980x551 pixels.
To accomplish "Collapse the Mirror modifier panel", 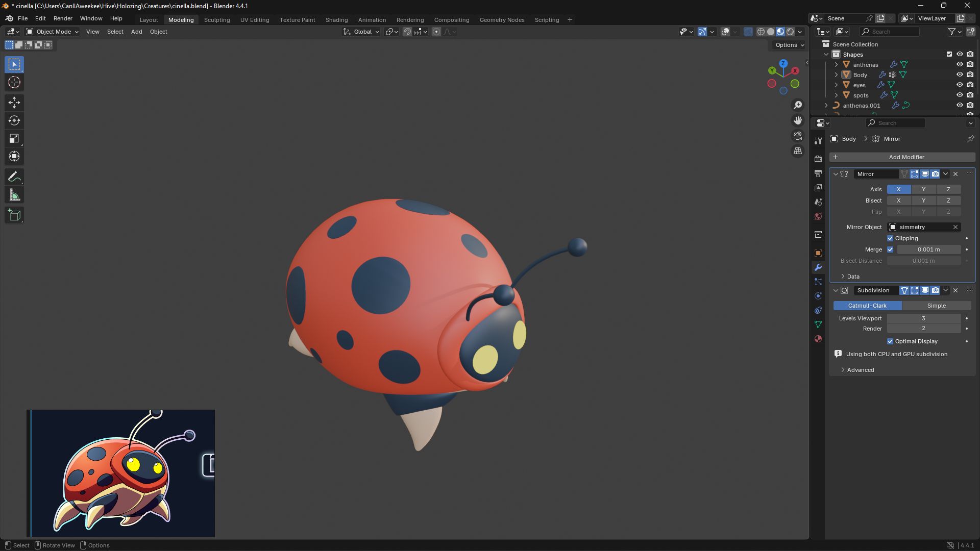I will [x=836, y=174].
